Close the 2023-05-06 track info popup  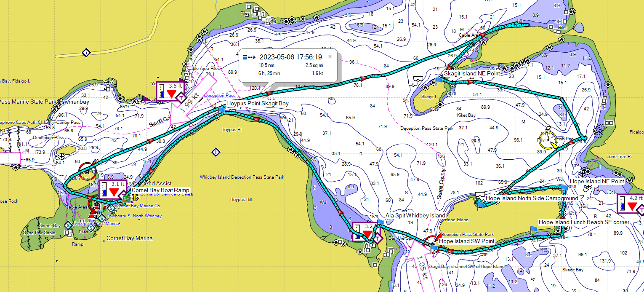point(330,56)
